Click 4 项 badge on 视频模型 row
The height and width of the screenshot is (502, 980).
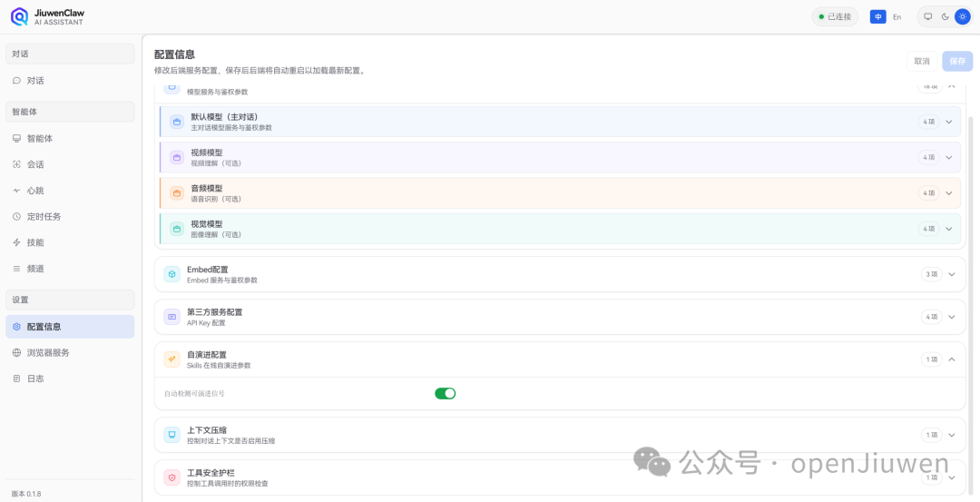pyautogui.click(x=929, y=158)
